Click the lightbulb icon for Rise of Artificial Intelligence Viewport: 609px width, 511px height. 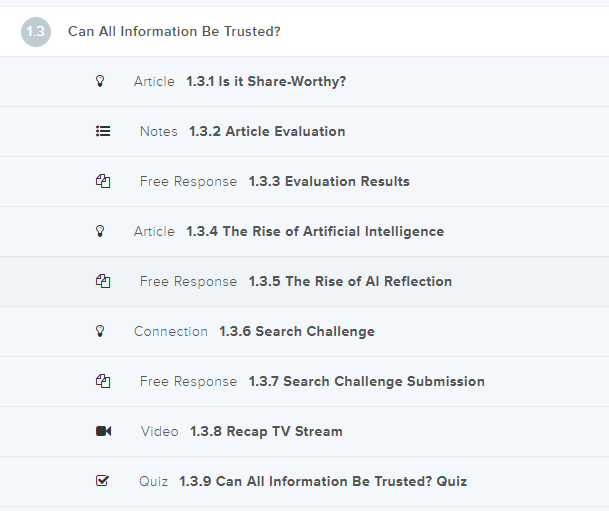[x=100, y=231]
